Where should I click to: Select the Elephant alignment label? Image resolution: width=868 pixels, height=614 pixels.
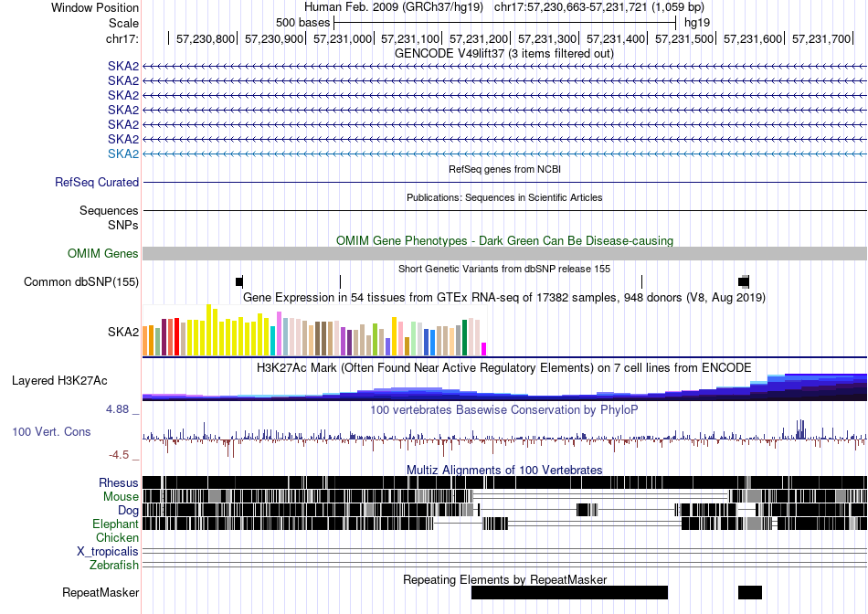click(x=115, y=524)
